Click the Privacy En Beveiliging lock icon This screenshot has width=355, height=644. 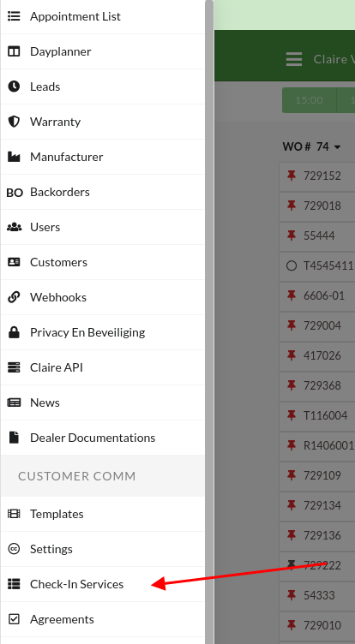pos(14,332)
